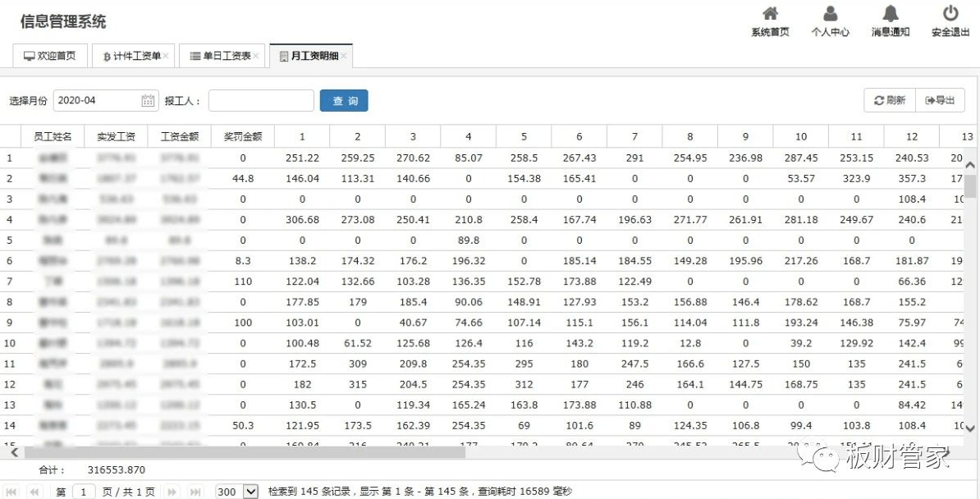This screenshot has height=499, width=980.
Task: Open the calendar picker beside 选择月份
Action: coord(149,99)
